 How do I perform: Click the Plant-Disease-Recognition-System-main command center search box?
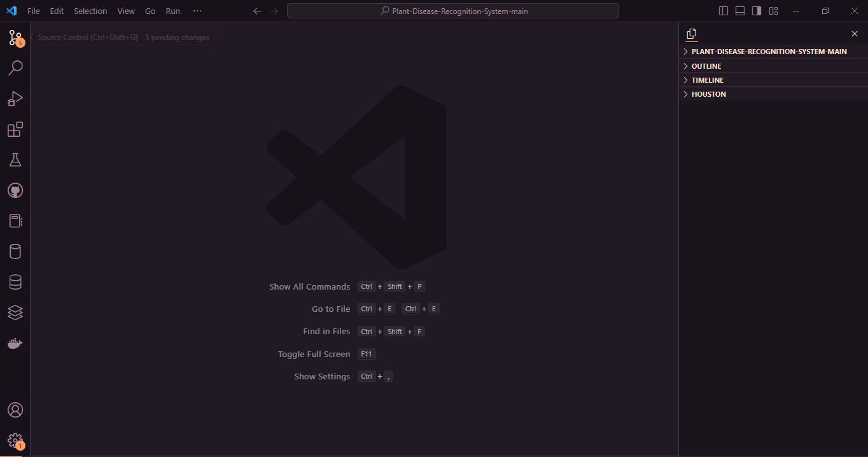[453, 11]
